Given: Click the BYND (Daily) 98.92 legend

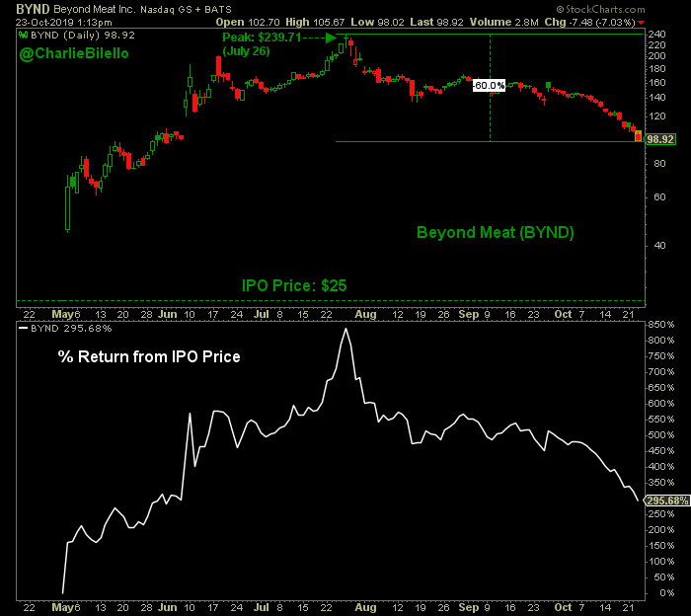Looking at the screenshot, I should tap(83, 36).
